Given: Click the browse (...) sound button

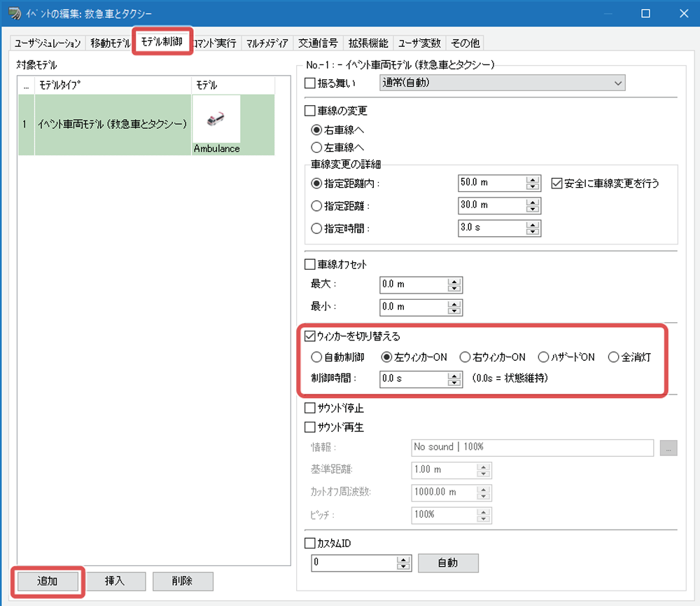Looking at the screenshot, I should tap(668, 448).
